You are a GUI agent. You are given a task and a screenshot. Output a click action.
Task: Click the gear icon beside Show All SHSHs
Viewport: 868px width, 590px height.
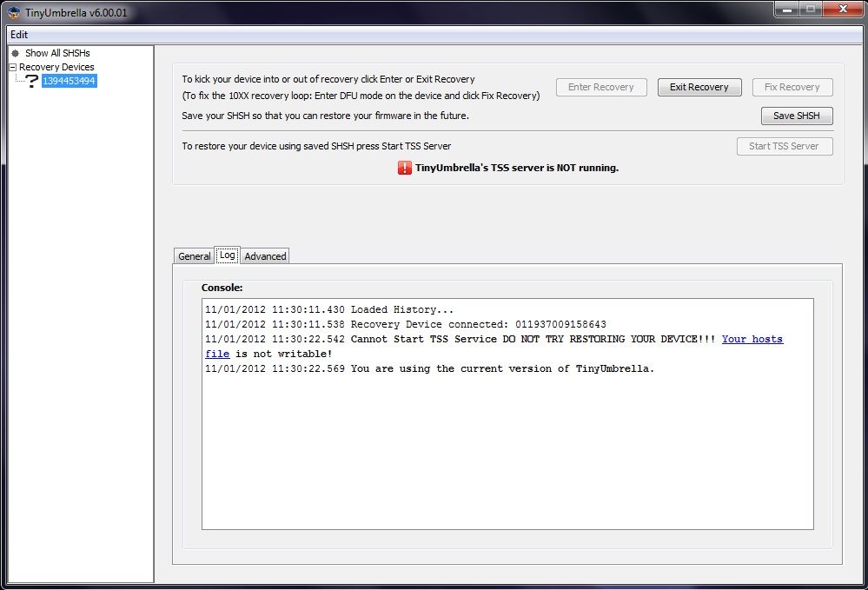[x=16, y=53]
